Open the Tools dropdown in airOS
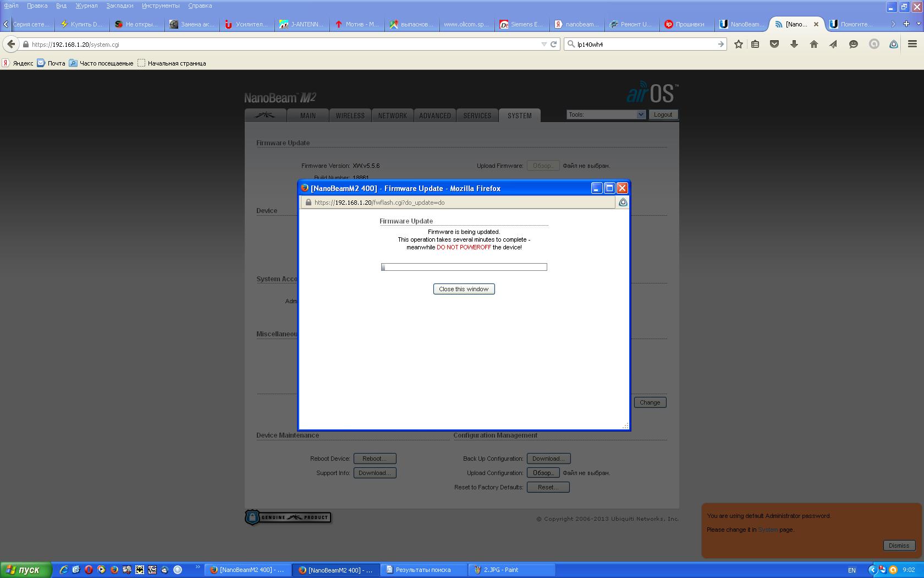Viewport: 924px width, 578px height. pos(606,114)
